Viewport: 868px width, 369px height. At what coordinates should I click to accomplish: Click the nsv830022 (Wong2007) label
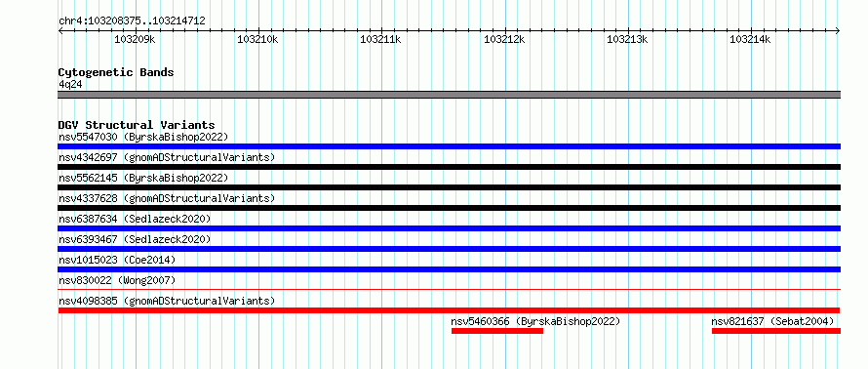click(117, 280)
